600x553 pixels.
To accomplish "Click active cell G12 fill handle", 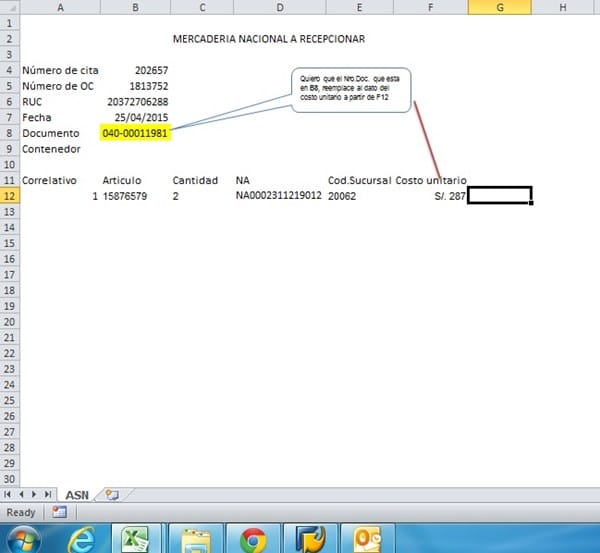I will pos(531,203).
